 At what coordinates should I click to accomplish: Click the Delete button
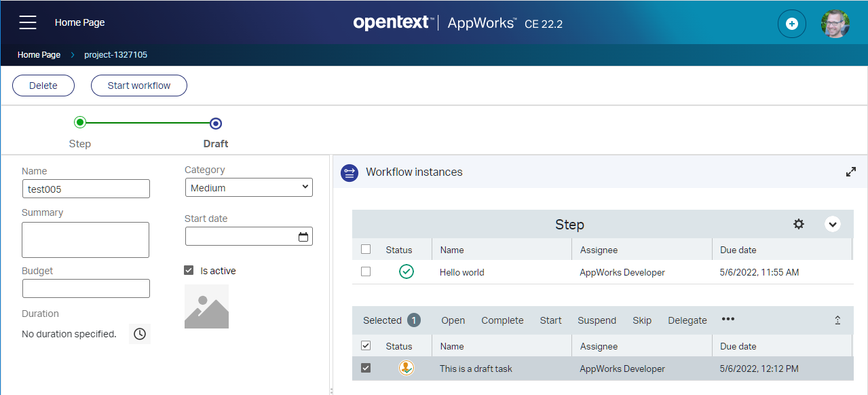(43, 86)
